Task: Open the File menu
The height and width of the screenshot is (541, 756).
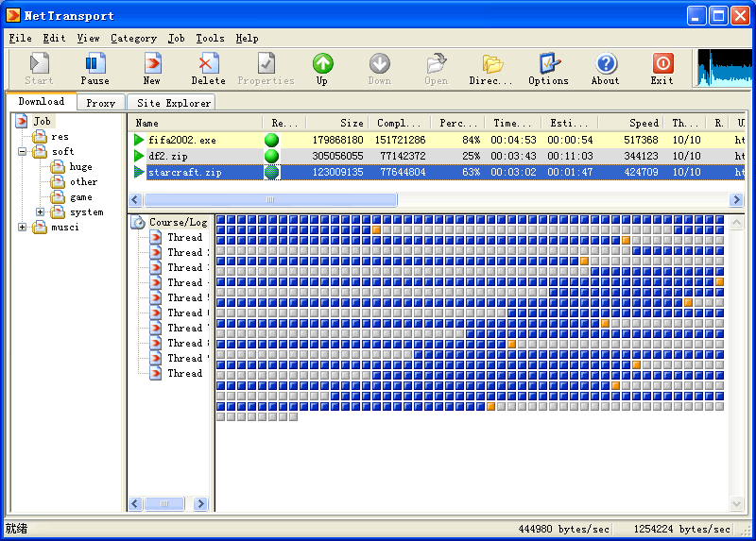Action: click(x=20, y=38)
